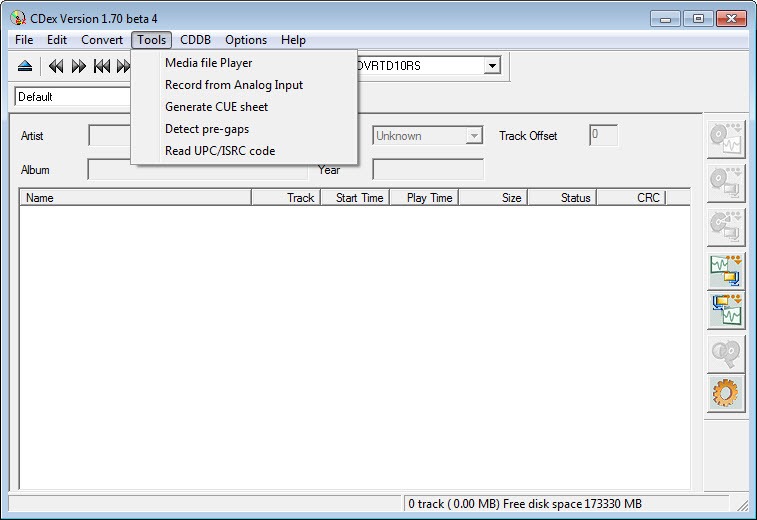Open the Default profile combo box

pos(73,97)
